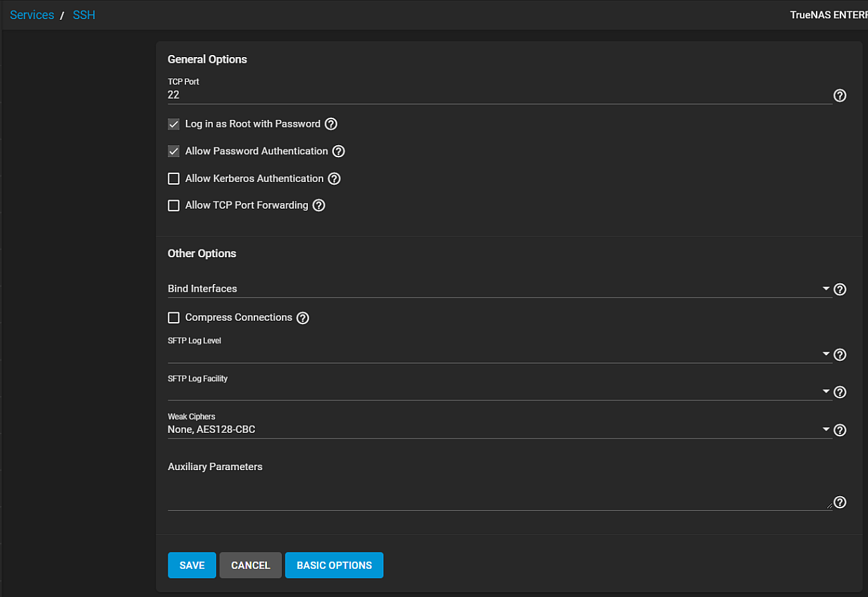Click the SAVE button
This screenshot has width=868, height=597.
click(x=192, y=565)
